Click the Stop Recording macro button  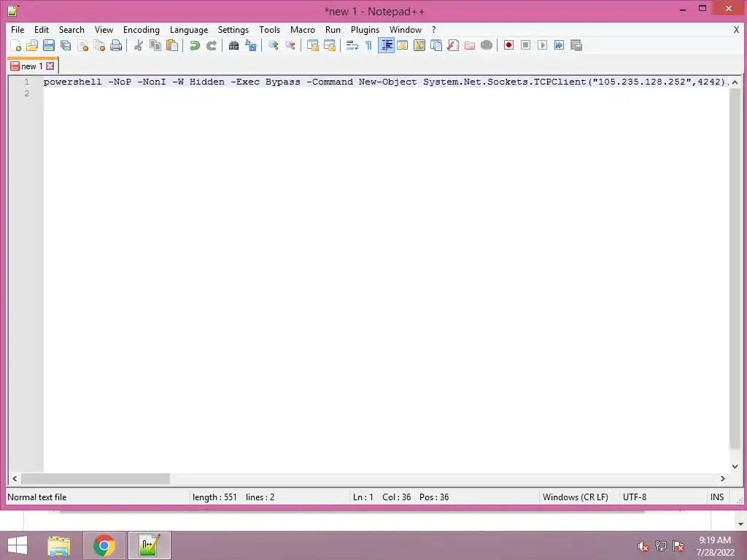tap(525, 45)
